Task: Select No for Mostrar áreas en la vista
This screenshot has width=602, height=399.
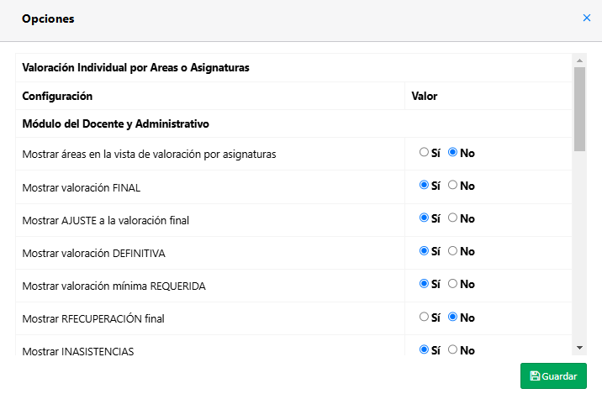Action: click(453, 152)
